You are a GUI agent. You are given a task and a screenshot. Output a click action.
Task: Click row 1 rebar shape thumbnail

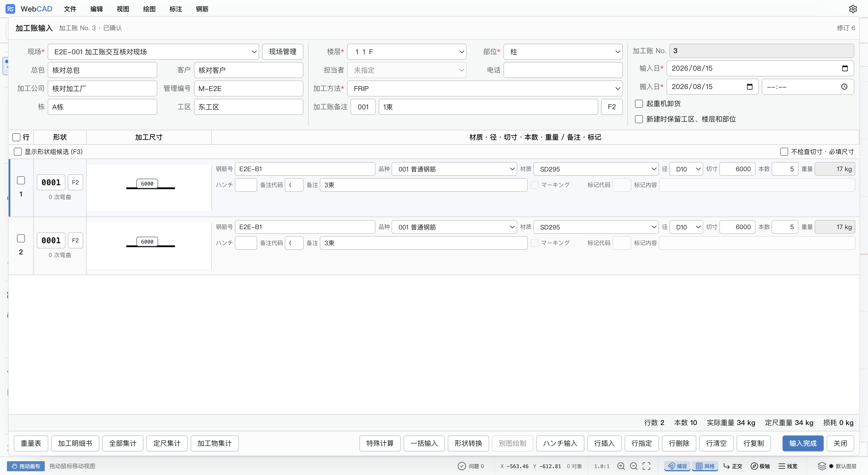(149, 188)
